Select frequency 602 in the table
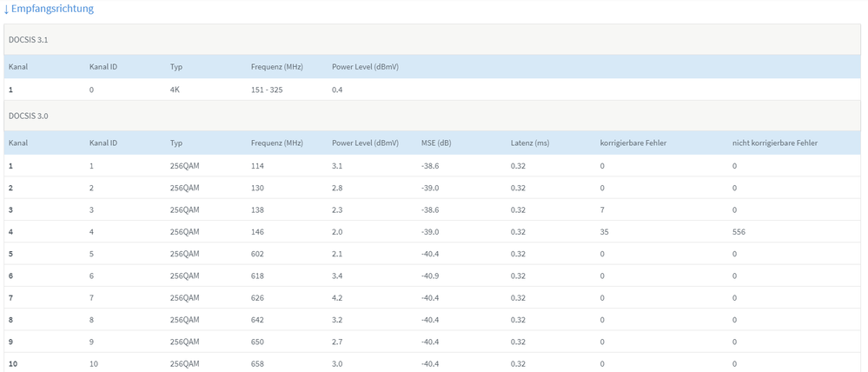Image resolution: width=868 pixels, height=372 pixels. coord(257,254)
